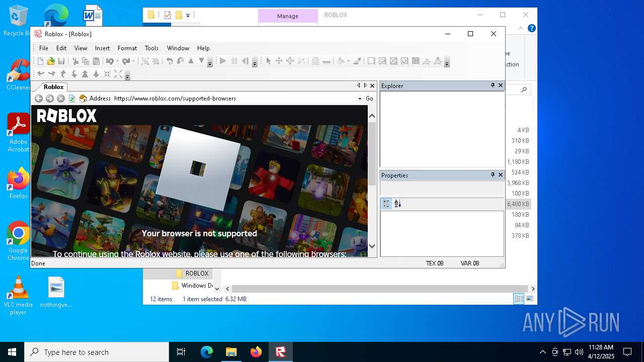Image resolution: width=644 pixels, height=362 pixels.
Task: Click the taskbar search box
Action: pyautogui.click(x=97, y=352)
